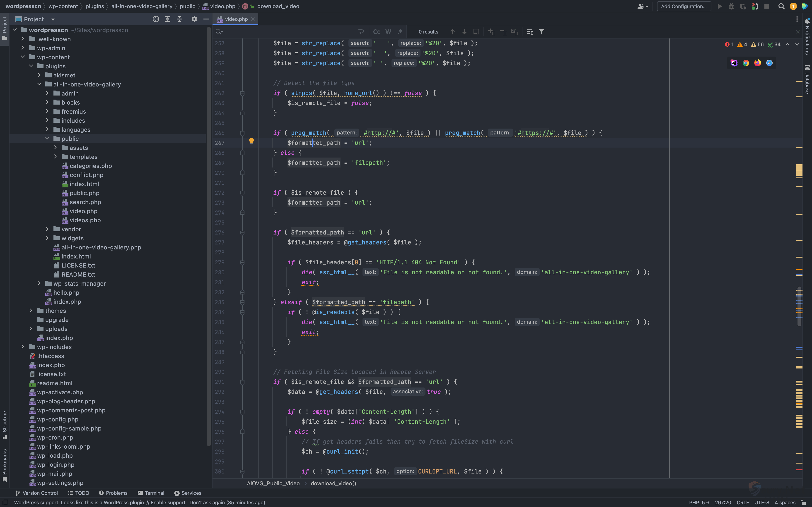This screenshot has height=507, width=812.
Task: Toggle Words (W) search option
Action: click(x=388, y=32)
